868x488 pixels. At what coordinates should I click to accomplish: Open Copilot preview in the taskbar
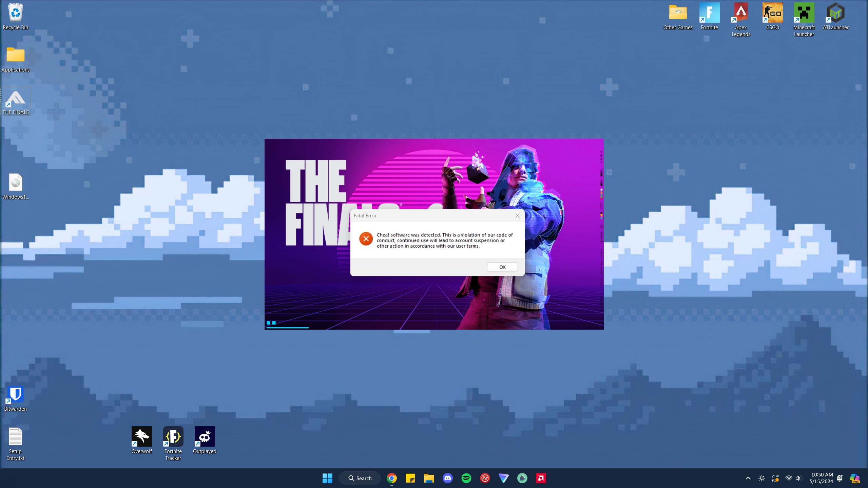[x=855, y=478]
